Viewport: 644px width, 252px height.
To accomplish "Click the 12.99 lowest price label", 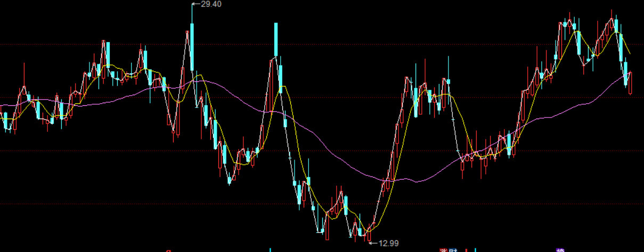I will [388, 243].
